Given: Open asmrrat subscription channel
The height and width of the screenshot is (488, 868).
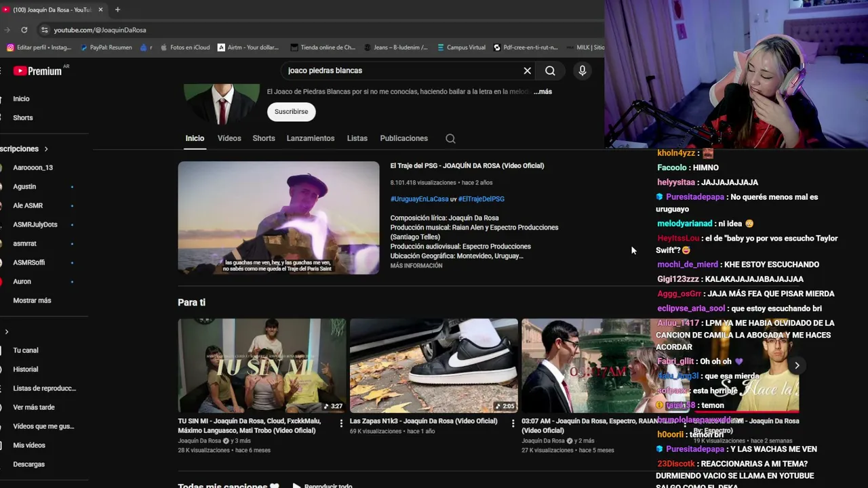Looking at the screenshot, I should click(25, 243).
